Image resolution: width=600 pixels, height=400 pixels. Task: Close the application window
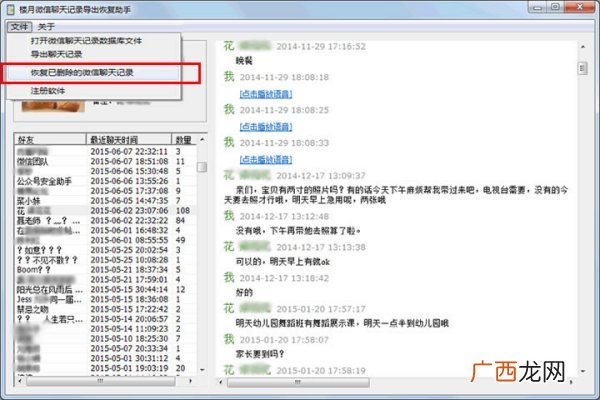[580, 7]
